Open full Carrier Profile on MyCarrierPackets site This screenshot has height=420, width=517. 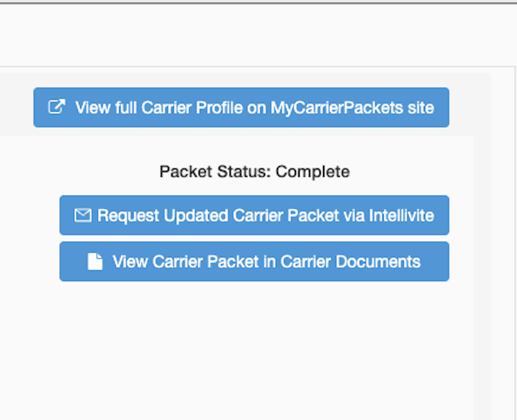tap(241, 107)
